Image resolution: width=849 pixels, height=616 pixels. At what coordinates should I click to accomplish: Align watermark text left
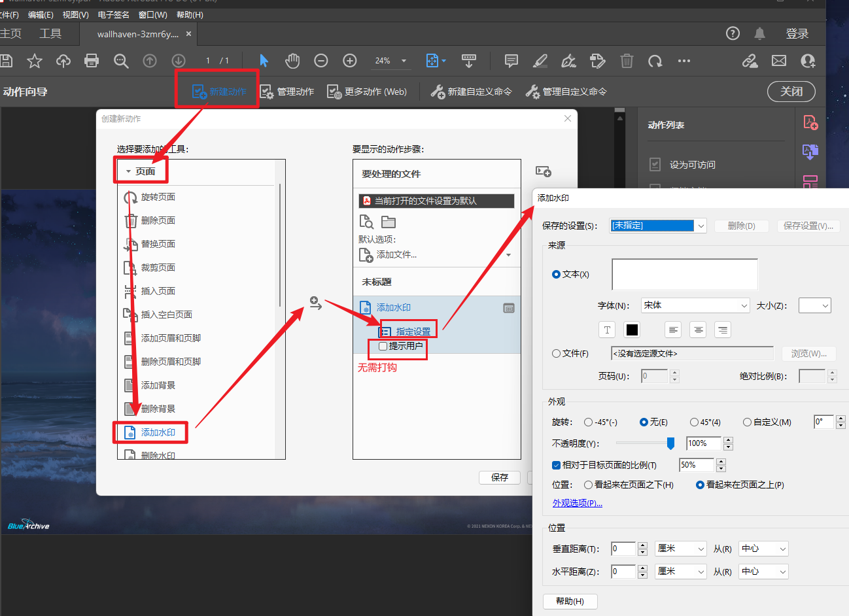674,330
